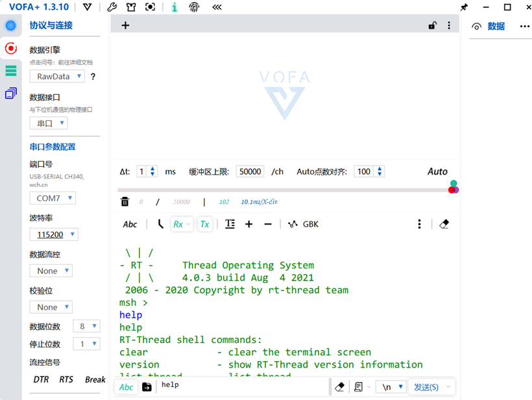The width and height of the screenshot is (532, 400).
Task: Erase console contents with eraser icon
Action: click(444, 223)
